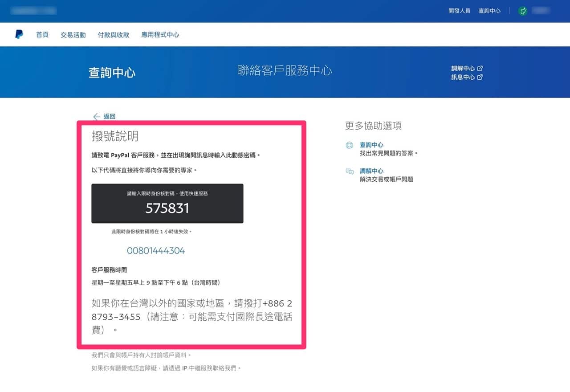Click the 聯絡客戶服務中心 banner title
This screenshot has height=392, width=570.
pos(285,70)
